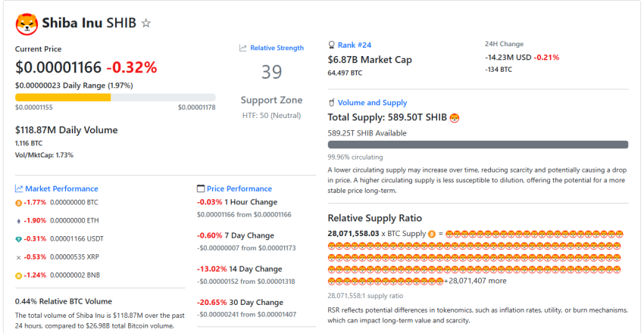The width and height of the screenshot is (644, 333).
Task: Open the Market Performance link
Action: tap(61, 188)
